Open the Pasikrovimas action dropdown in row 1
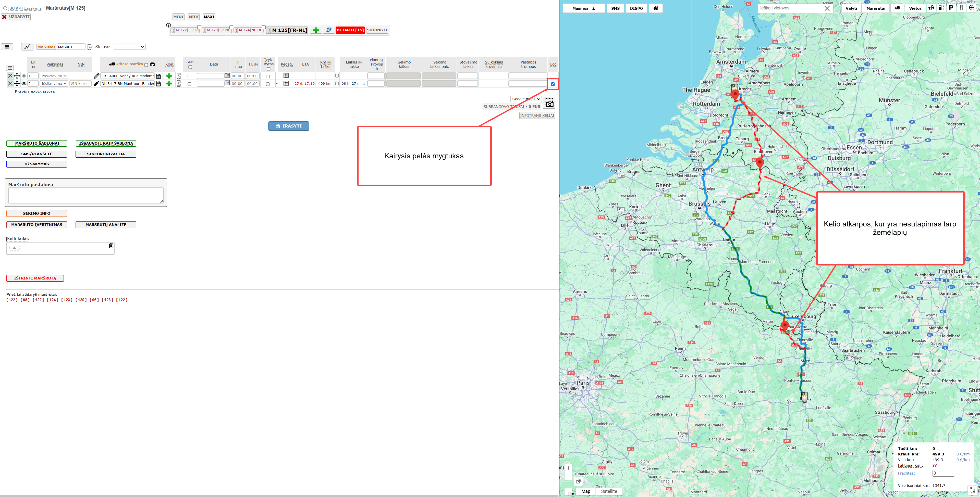The width and height of the screenshot is (980, 497). click(x=54, y=76)
